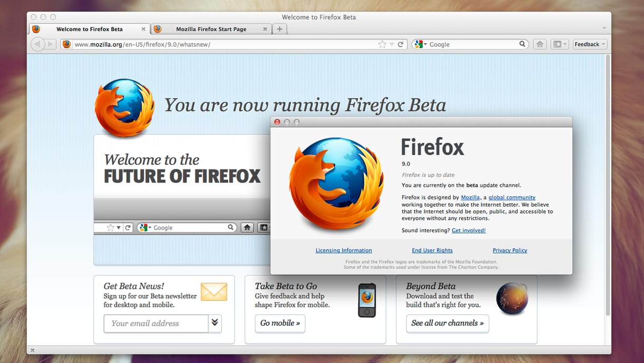Close the Welcome to Firefox Beta tab
The width and height of the screenshot is (644, 363).
[143, 29]
